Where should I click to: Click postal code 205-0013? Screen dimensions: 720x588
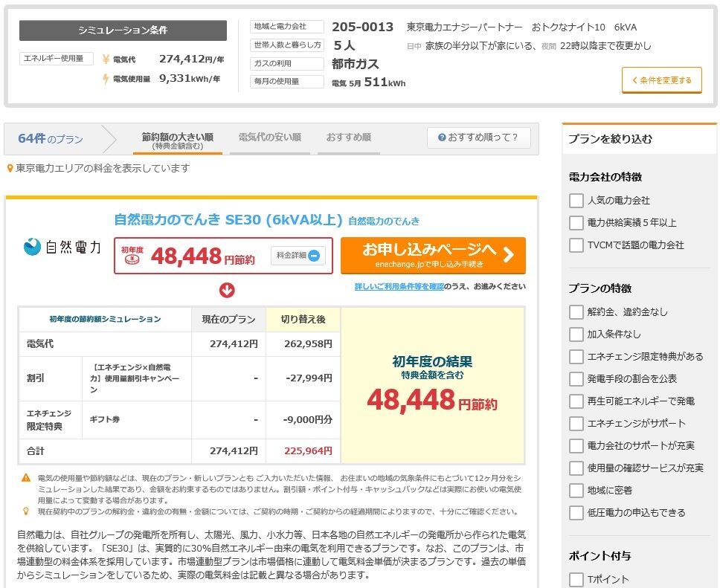[363, 27]
